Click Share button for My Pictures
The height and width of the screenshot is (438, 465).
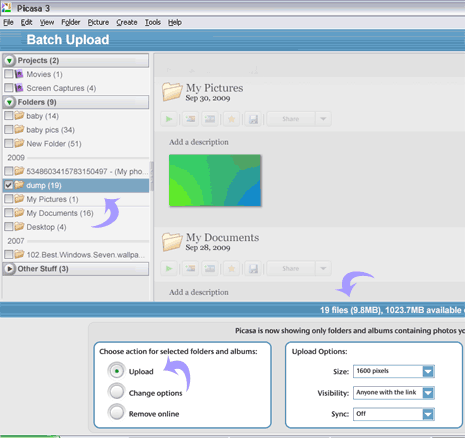[291, 119]
